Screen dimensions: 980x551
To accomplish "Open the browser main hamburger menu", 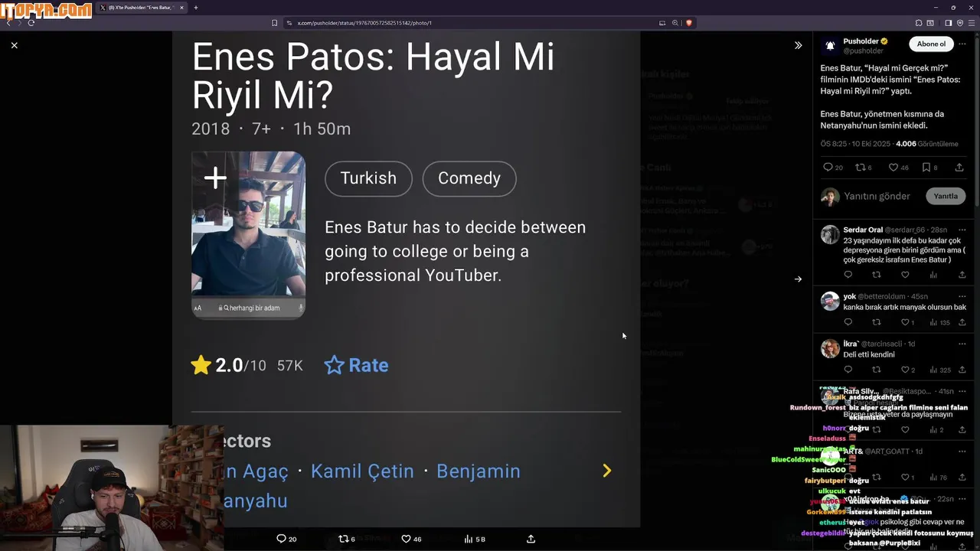I will tap(971, 23).
